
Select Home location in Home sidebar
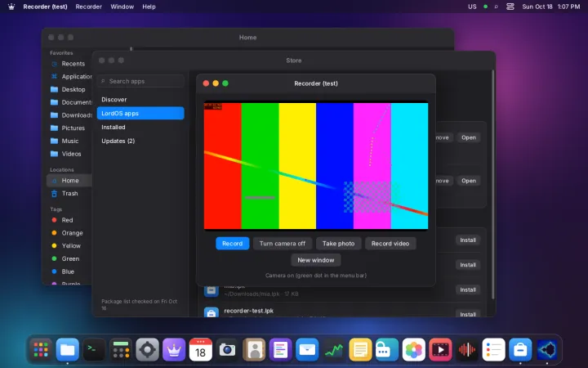click(69, 181)
